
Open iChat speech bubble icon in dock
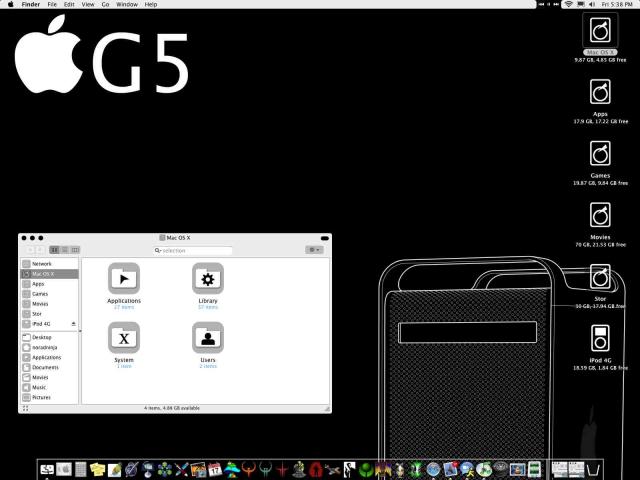click(x=467, y=469)
